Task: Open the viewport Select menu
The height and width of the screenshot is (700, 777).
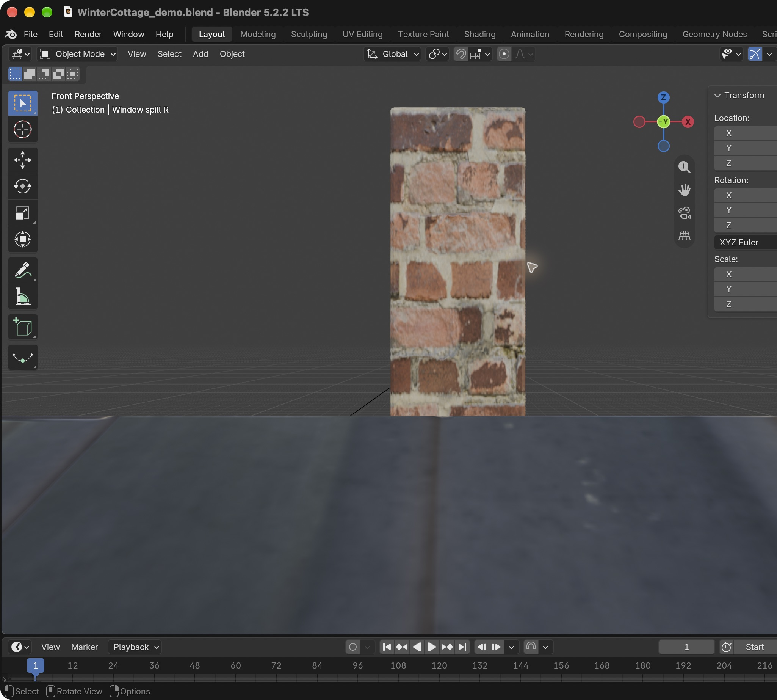Action: pyautogui.click(x=169, y=54)
